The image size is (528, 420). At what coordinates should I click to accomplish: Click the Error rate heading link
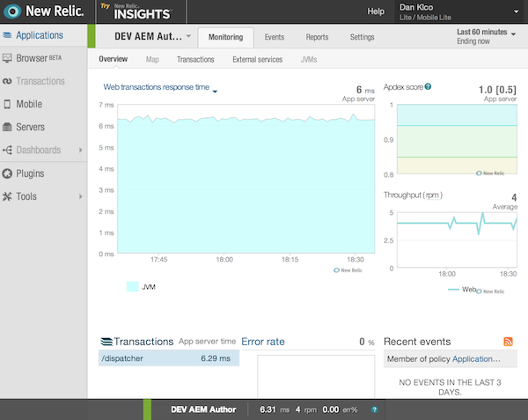pyautogui.click(x=263, y=342)
